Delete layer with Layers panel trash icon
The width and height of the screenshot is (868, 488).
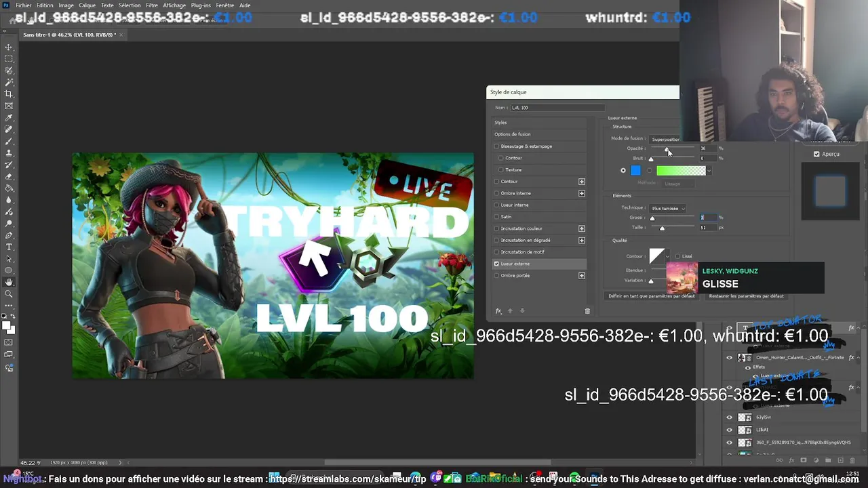[x=852, y=460]
